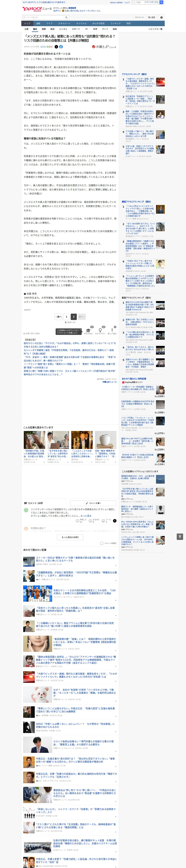Focus the keyword search input field
Viewport: 186px width, 868px height.
pyautogui.click(x=44, y=18)
